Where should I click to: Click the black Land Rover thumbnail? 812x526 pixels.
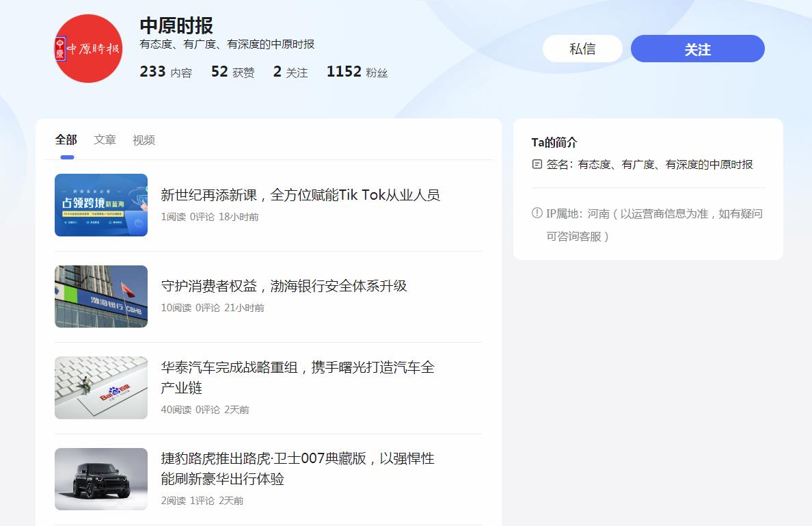click(101, 479)
